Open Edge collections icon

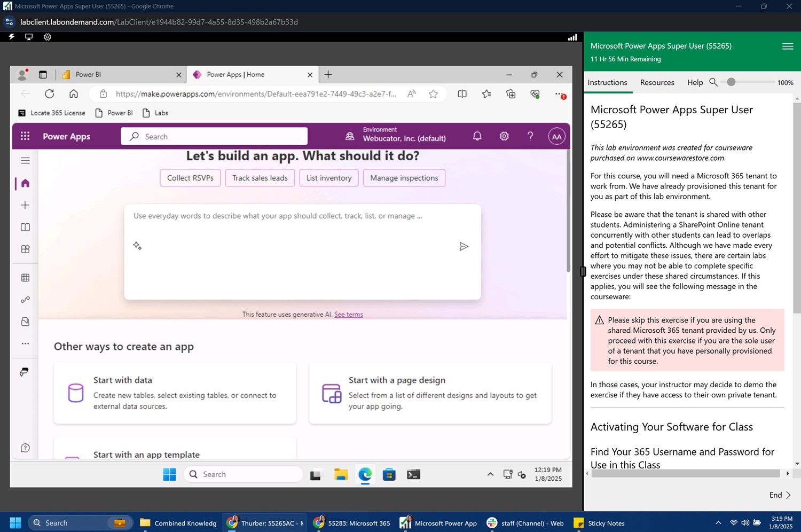coord(511,93)
